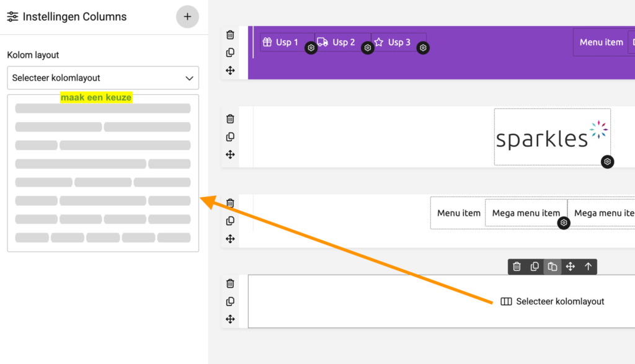Image resolution: width=635 pixels, height=364 pixels.
Task: Click trash icon in the dark floating toolbar
Action: (x=517, y=267)
